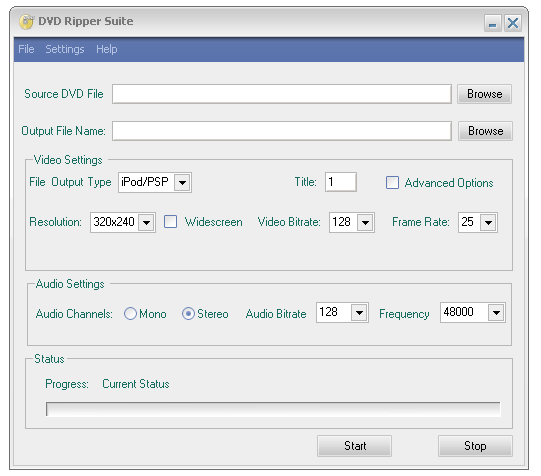Select the Mono audio channel
This screenshot has width=541, height=476.
[x=130, y=314]
